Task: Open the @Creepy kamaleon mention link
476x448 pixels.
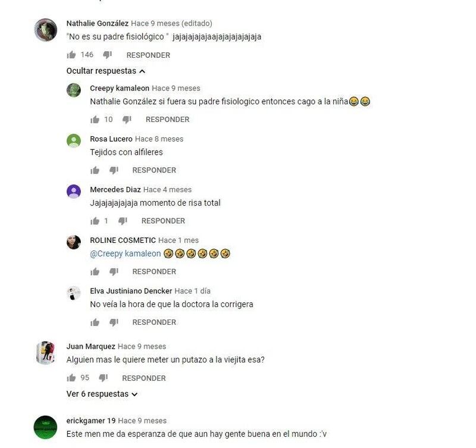Action: (126, 253)
